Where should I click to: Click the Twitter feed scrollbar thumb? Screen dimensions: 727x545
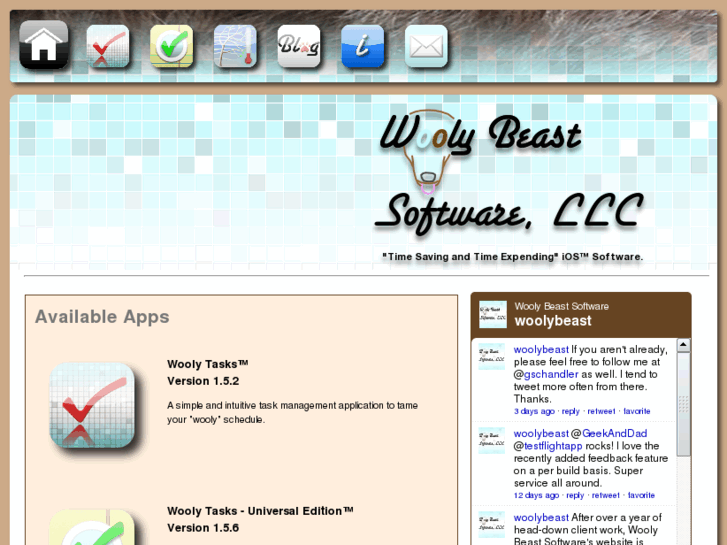tap(683, 404)
